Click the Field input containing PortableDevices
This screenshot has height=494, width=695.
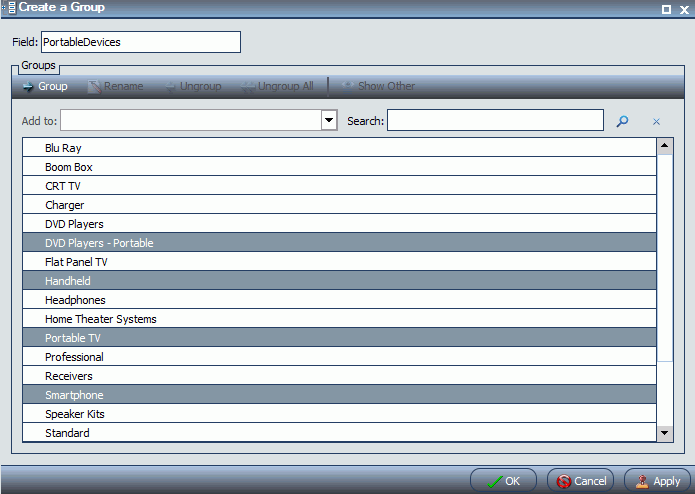[141, 42]
